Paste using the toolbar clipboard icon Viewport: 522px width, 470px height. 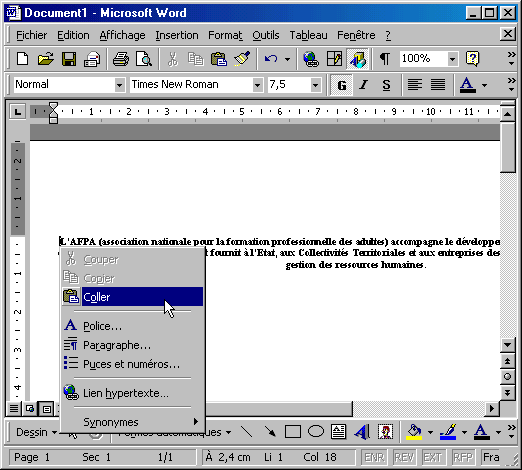click(219, 59)
